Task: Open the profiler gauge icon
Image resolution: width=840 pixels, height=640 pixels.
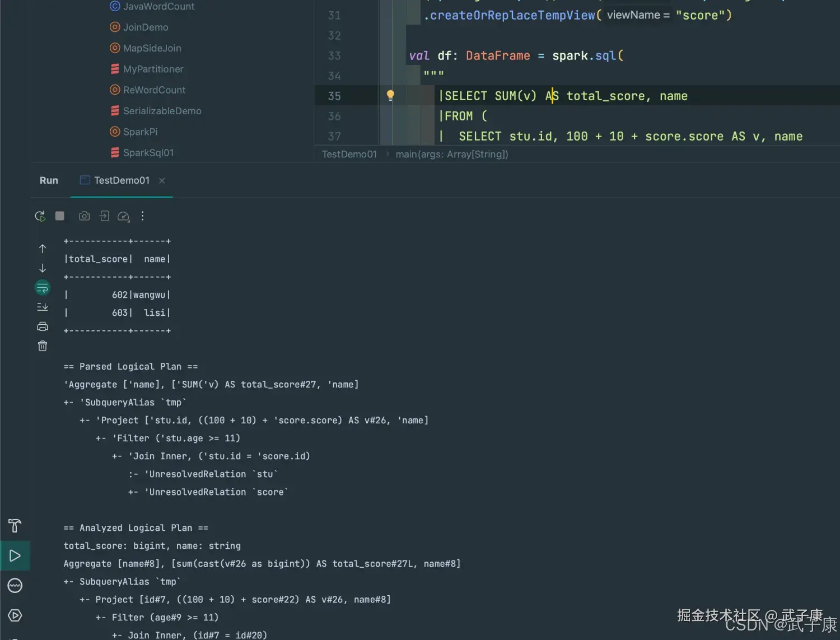Action: coord(124,217)
